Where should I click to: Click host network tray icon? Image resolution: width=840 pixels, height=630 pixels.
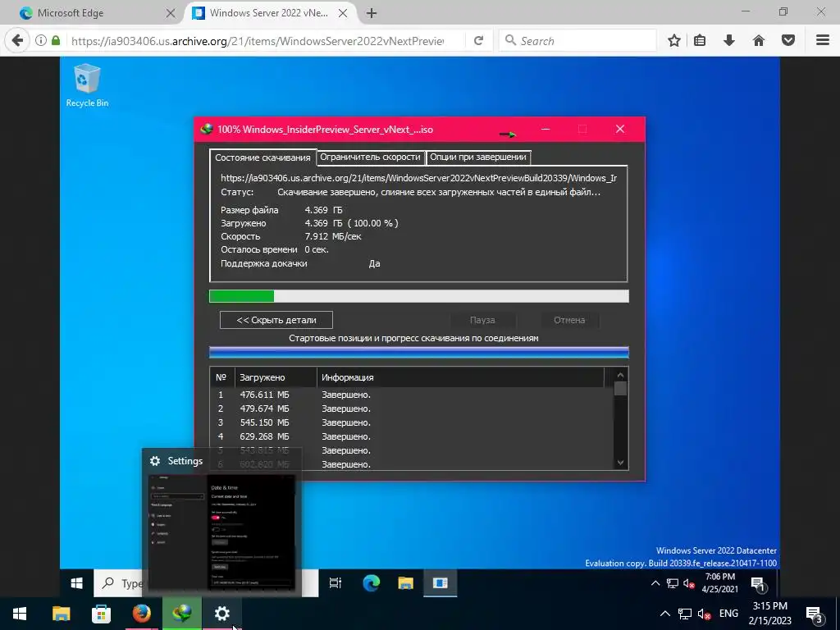tap(685, 614)
